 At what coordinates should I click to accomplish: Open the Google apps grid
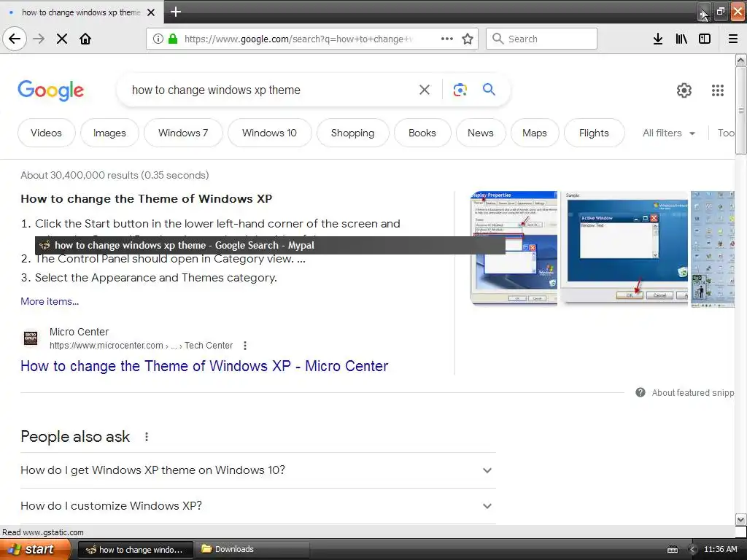[718, 90]
